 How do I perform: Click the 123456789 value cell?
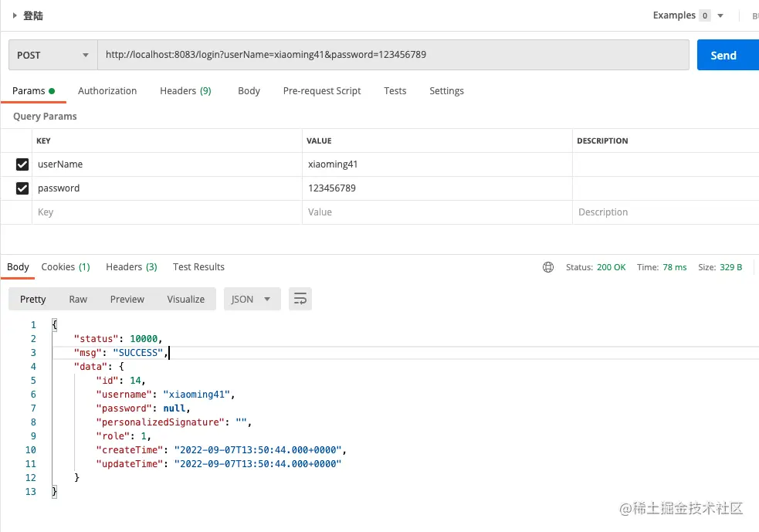[437, 188]
